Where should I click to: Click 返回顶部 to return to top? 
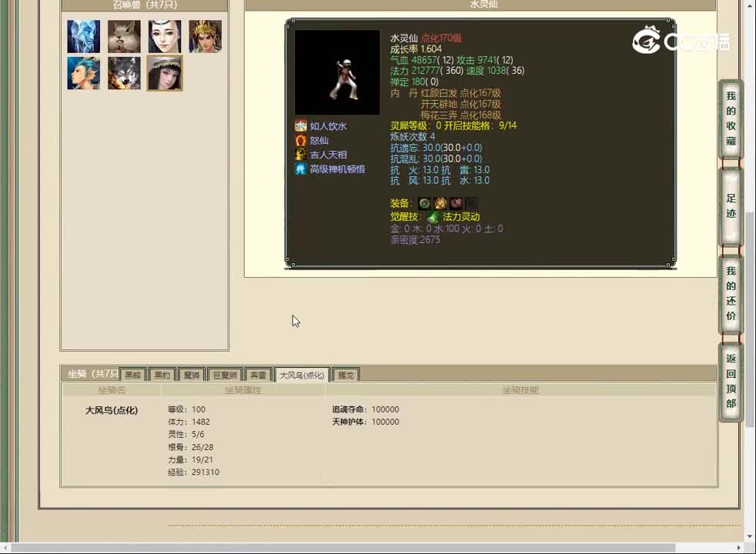[x=731, y=381]
